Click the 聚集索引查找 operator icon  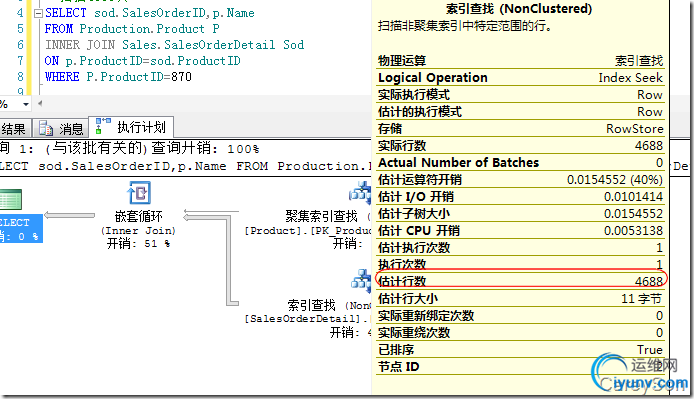(x=361, y=193)
